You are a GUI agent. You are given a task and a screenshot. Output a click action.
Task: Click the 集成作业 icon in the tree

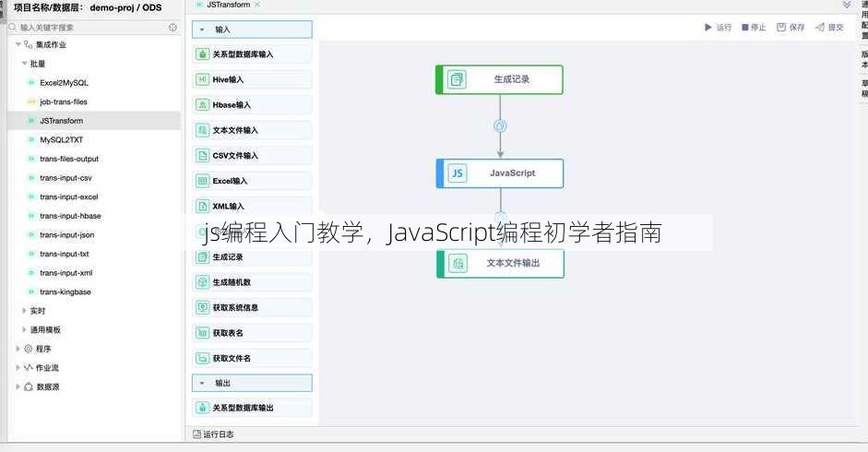pos(29,44)
